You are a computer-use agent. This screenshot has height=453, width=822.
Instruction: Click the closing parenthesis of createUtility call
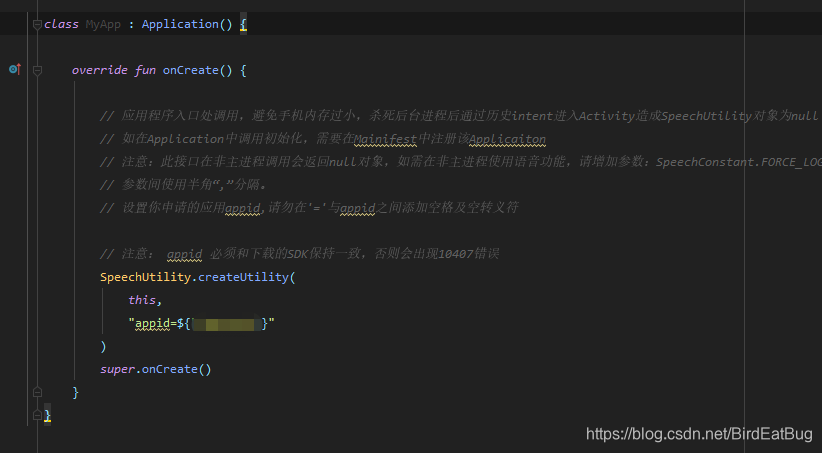point(103,346)
